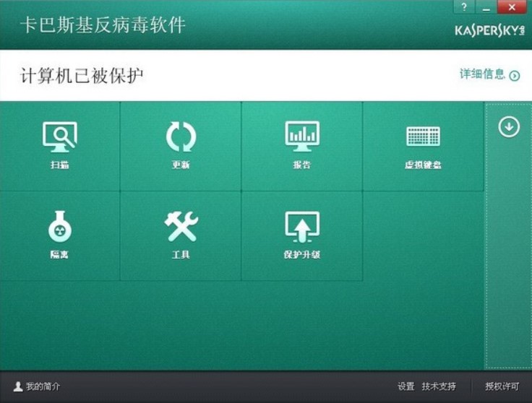
Task: Open the Tools (工具) hammer and wrench icon
Action: [x=181, y=226]
